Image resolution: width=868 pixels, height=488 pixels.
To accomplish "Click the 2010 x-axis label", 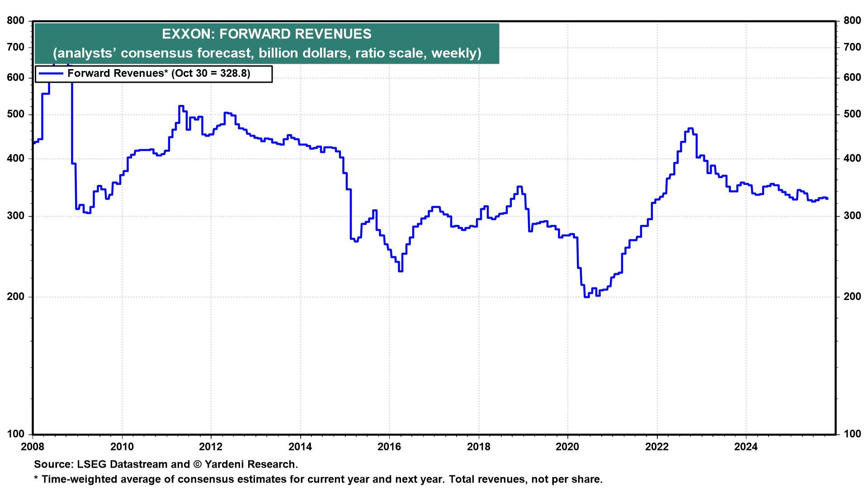I will (122, 447).
